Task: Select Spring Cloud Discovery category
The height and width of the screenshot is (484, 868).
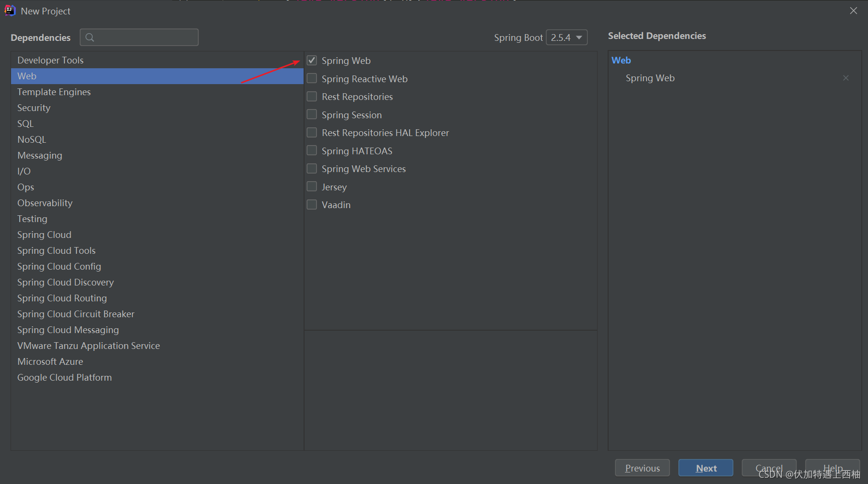Action: pos(157,282)
